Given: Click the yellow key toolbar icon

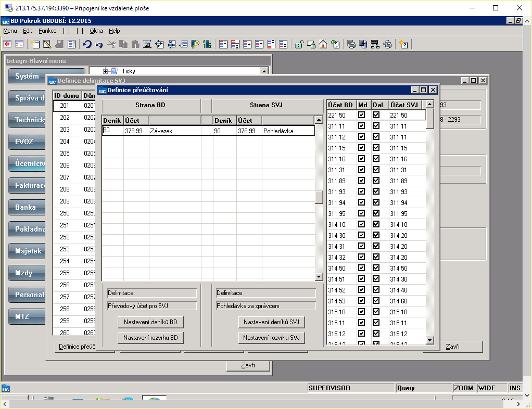Looking at the screenshot, I should pos(195,44).
